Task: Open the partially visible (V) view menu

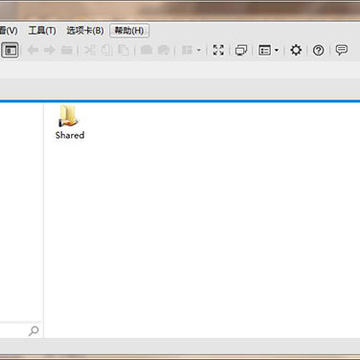Action: tap(9, 31)
